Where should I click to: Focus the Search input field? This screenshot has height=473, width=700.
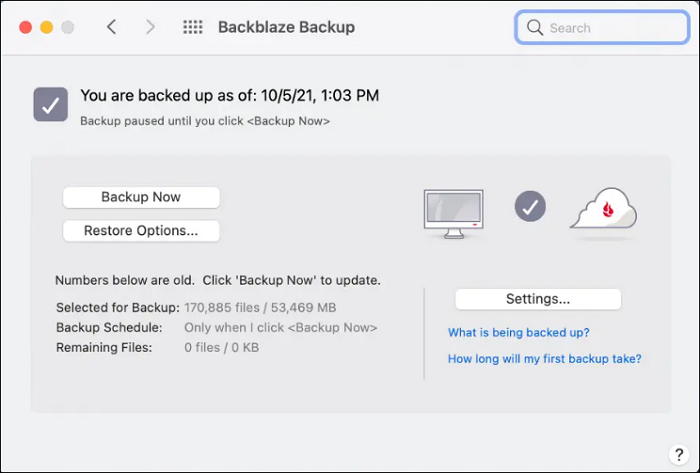coord(602,28)
